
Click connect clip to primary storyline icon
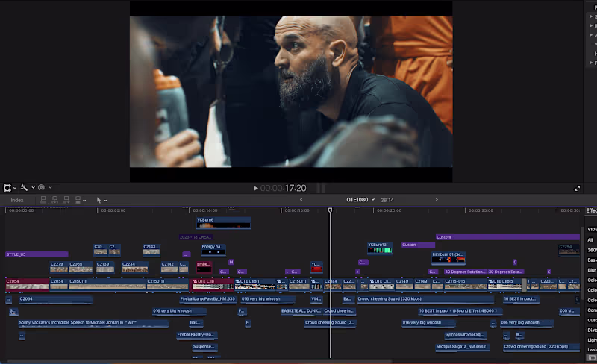pyautogui.click(x=43, y=200)
